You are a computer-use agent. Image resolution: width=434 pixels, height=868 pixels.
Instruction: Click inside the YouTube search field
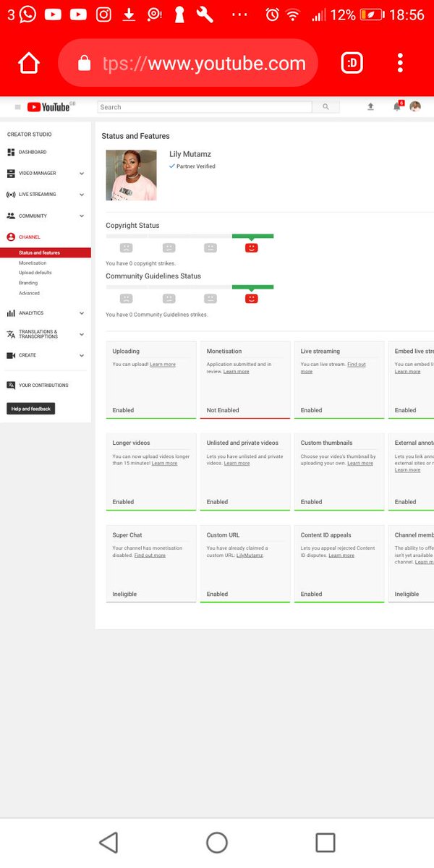coord(205,107)
